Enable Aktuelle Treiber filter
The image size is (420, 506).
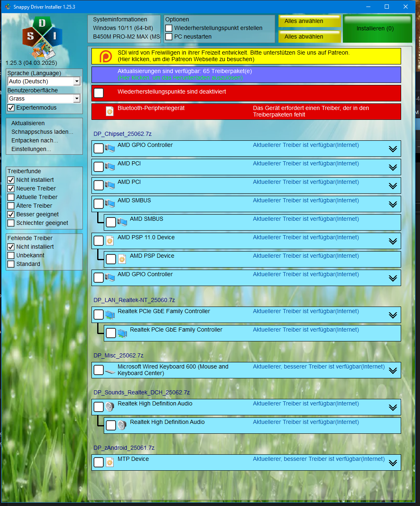tap(11, 197)
